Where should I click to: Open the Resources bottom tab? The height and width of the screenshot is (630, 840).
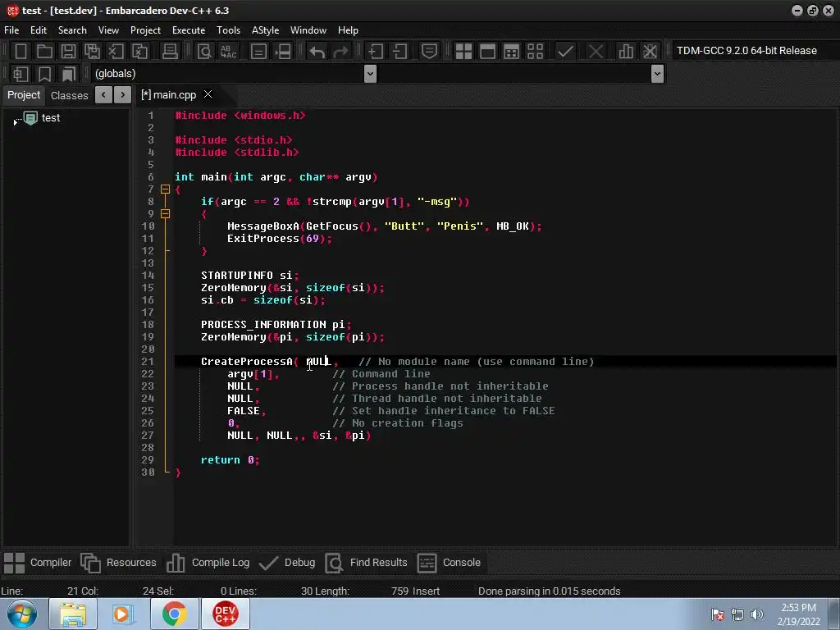(x=118, y=563)
